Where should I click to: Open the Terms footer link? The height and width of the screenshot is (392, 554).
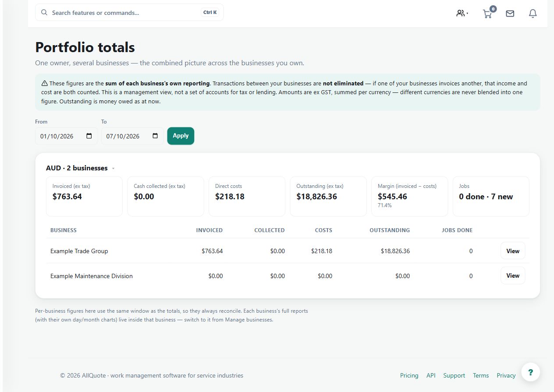tap(481, 375)
